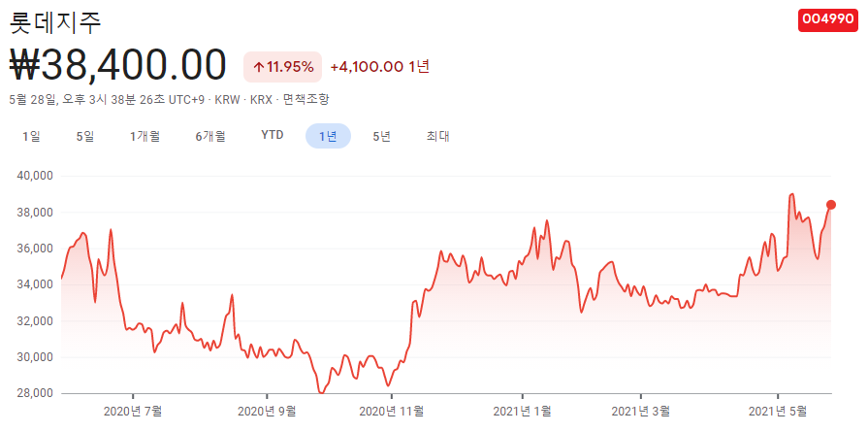
Task: Open the 면책조항 disclaimer link
Action: pyautogui.click(x=305, y=100)
